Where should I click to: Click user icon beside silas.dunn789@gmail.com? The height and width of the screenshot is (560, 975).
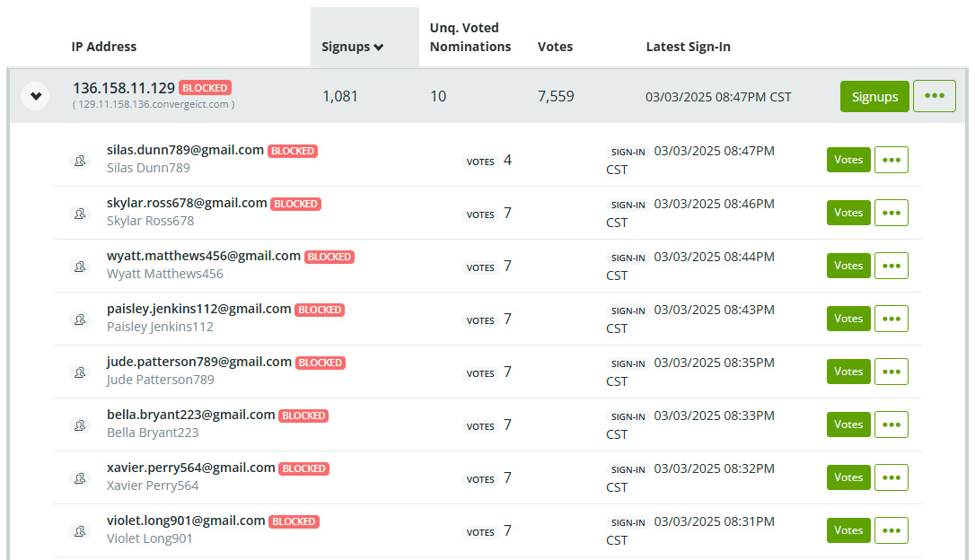(x=80, y=161)
